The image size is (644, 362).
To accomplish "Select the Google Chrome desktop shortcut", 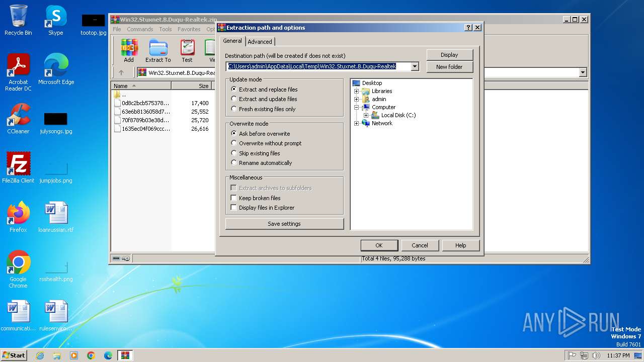I will (x=18, y=269).
